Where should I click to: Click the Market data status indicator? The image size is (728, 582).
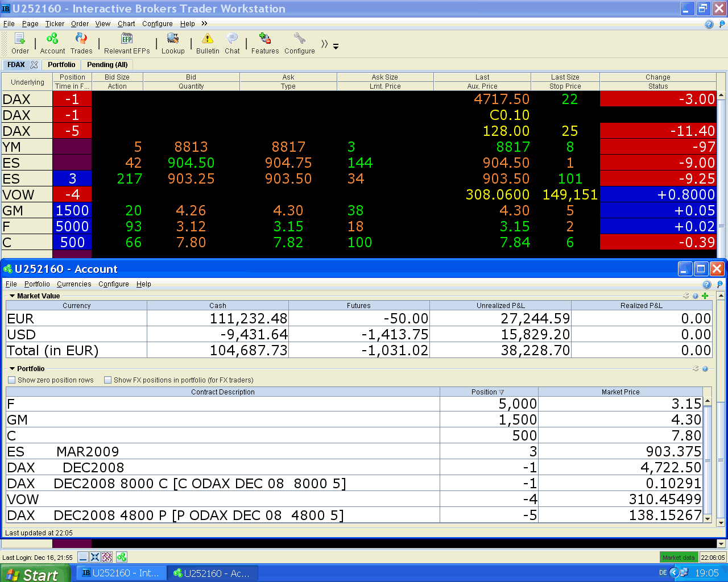[679, 558]
